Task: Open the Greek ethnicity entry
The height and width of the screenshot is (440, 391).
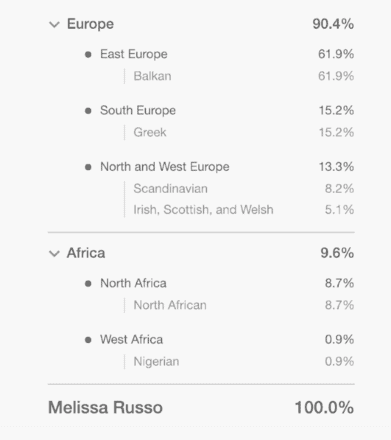Action: click(x=150, y=132)
